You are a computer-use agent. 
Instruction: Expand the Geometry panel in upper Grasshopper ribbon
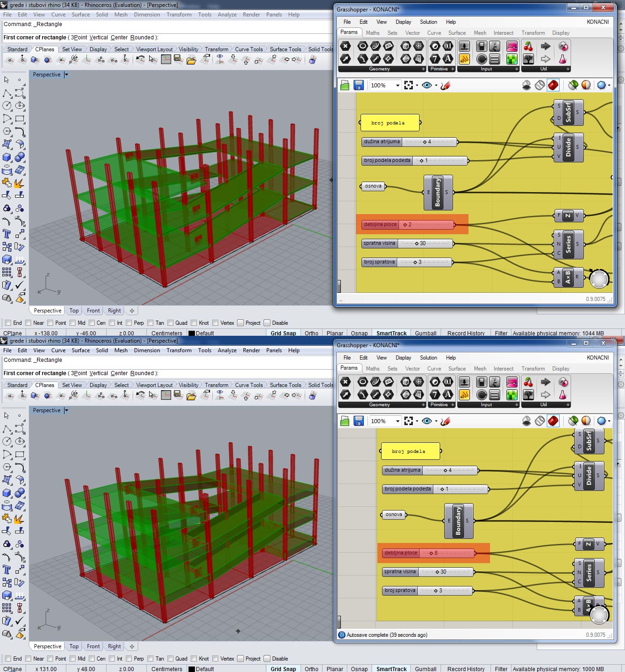[x=423, y=69]
